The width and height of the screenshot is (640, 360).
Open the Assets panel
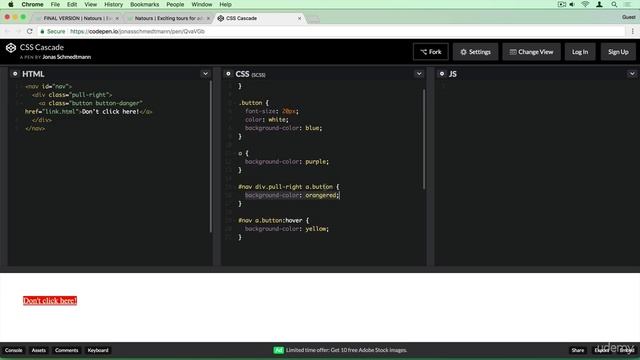click(39, 350)
